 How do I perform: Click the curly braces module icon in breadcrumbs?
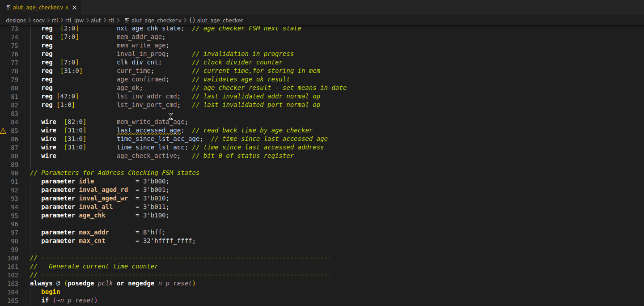(192, 21)
